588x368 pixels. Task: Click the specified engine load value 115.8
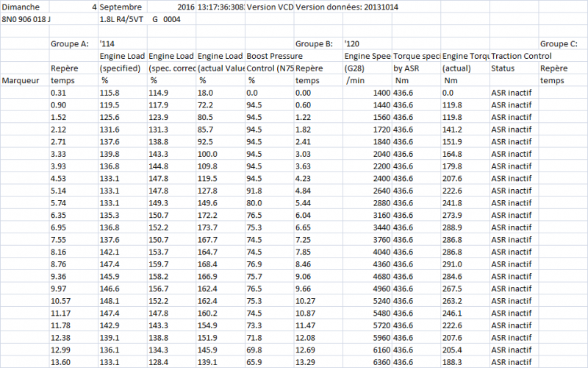[x=110, y=93]
